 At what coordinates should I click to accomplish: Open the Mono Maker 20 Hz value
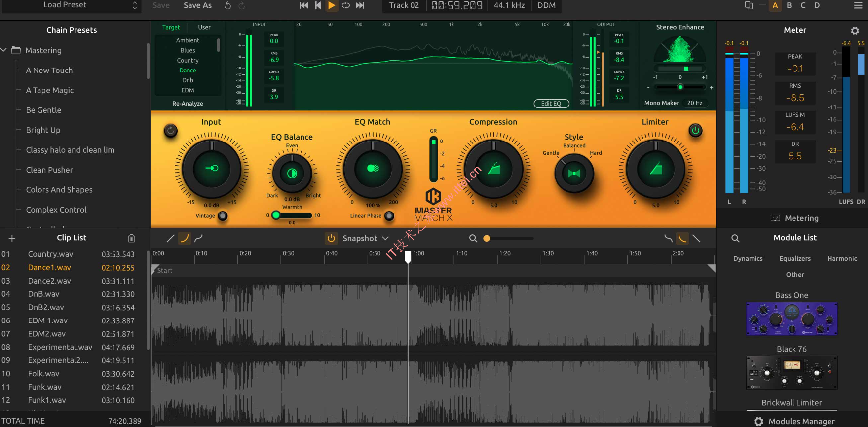[x=695, y=103]
